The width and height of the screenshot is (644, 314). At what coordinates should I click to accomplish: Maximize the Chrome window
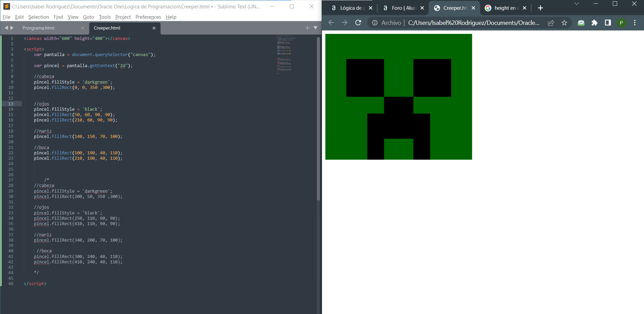point(615,4)
